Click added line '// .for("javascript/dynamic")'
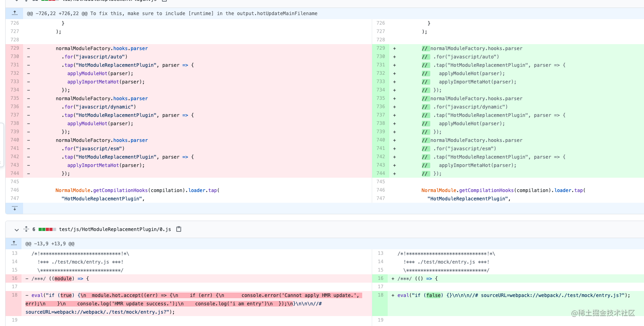Image resolution: width=644 pixels, height=326 pixels. 464,107
